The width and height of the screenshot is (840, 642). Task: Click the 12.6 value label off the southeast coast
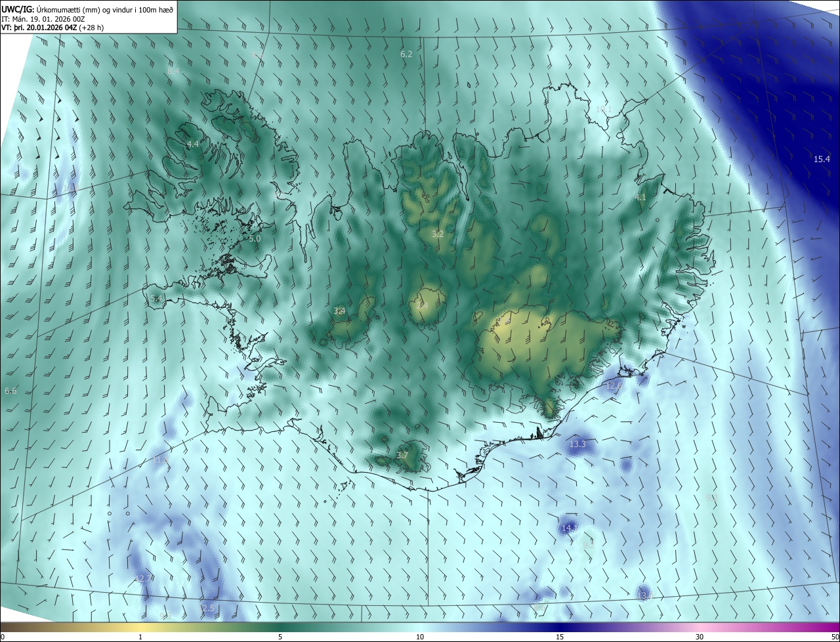pyautogui.click(x=614, y=385)
